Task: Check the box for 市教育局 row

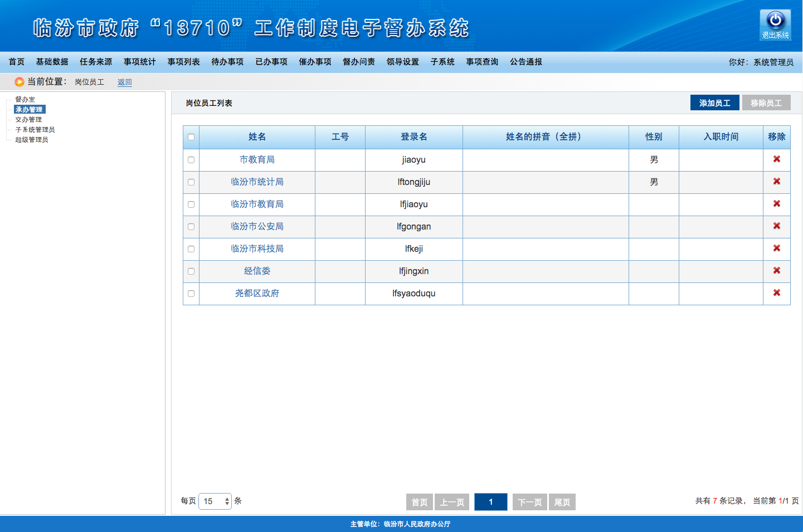Action: pyautogui.click(x=191, y=160)
